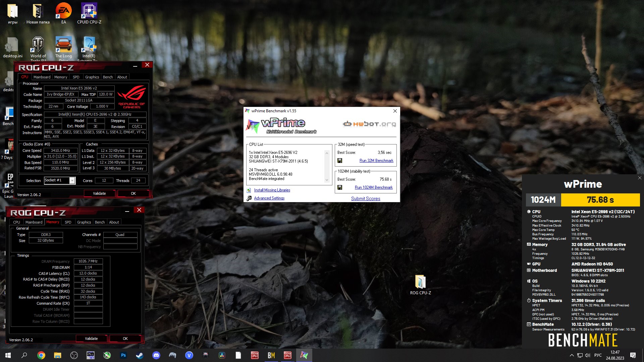
Task: Save the 32M best score via floppy icon
Action: pos(340,161)
